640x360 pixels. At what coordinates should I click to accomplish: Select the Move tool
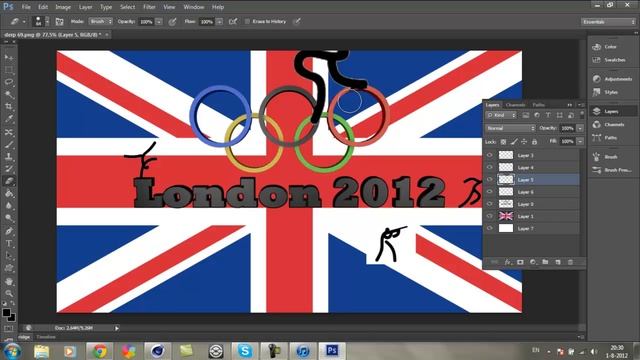9,57
